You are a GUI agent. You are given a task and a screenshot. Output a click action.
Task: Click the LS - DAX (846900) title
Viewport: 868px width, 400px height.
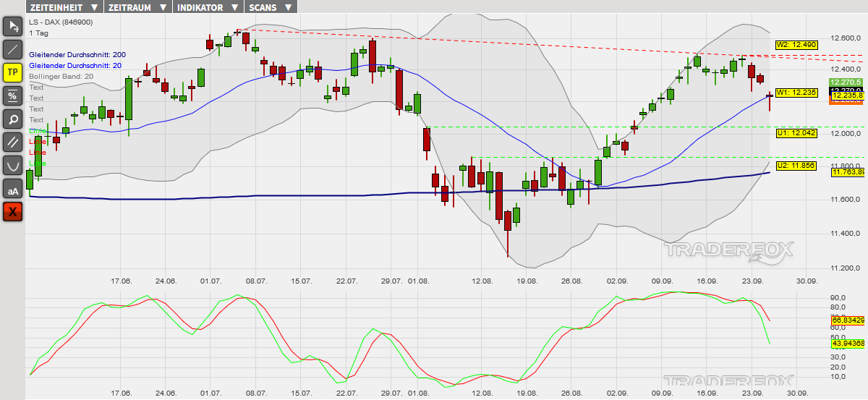[x=61, y=22]
